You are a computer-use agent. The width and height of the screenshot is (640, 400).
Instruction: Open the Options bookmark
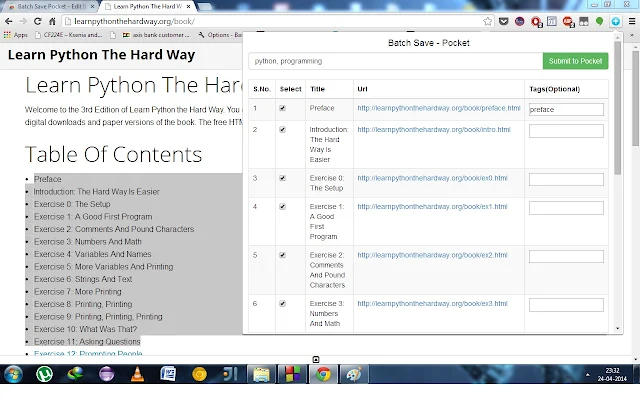[220, 35]
